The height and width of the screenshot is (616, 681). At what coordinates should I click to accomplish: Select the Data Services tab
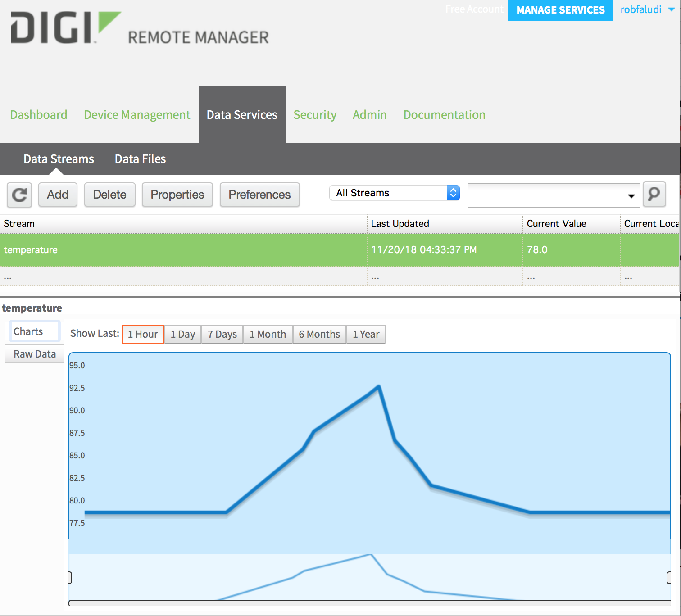pyautogui.click(x=242, y=115)
